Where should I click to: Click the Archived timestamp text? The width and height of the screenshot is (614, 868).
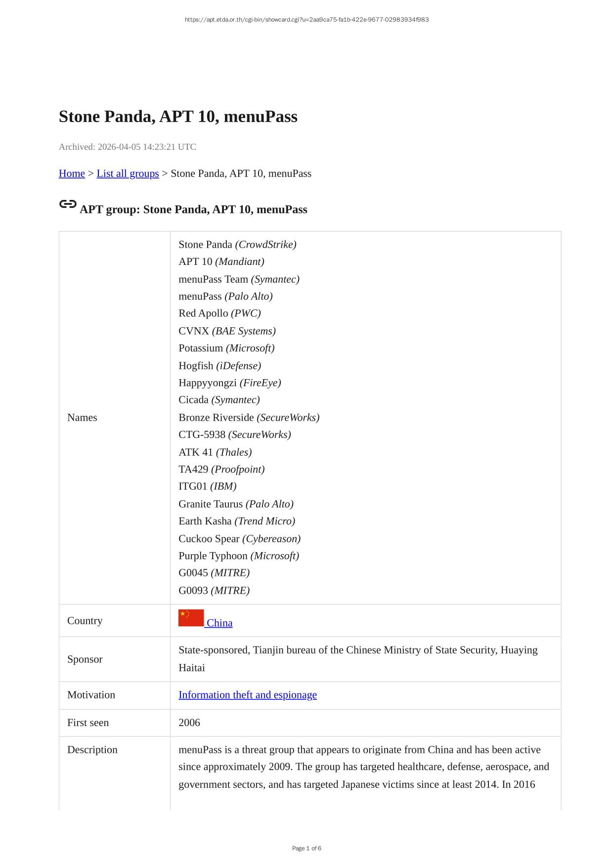tap(128, 147)
